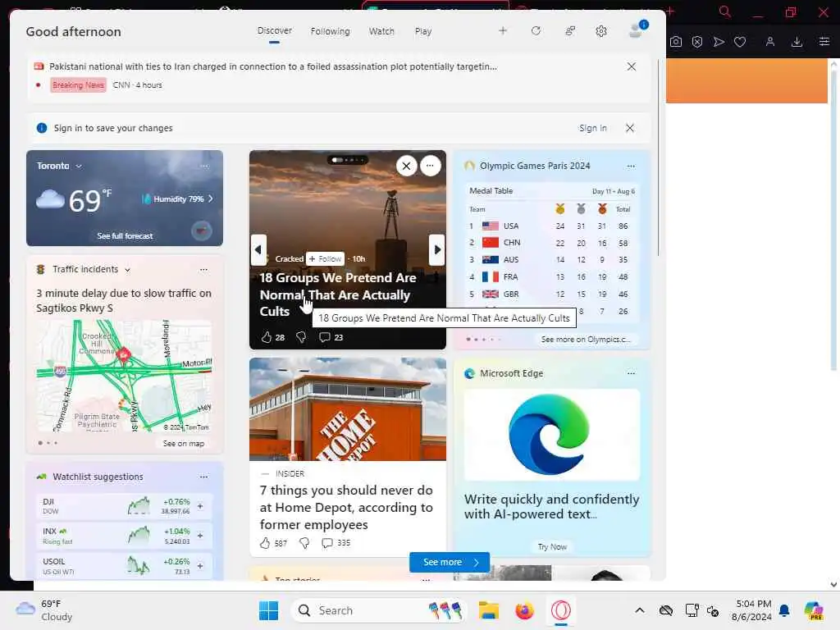This screenshot has height=630, width=840.
Task: Like the Home Depot article
Action: (x=265, y=543)
